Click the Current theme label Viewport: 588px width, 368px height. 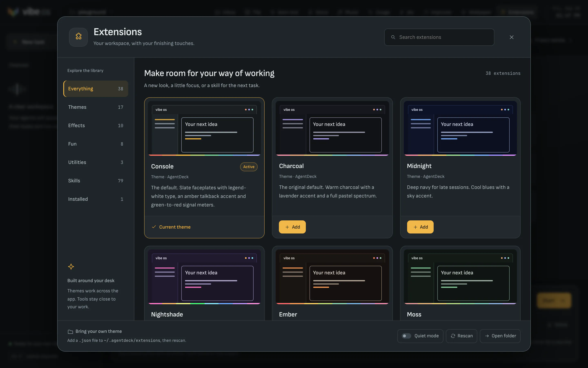tap(175, 227)
